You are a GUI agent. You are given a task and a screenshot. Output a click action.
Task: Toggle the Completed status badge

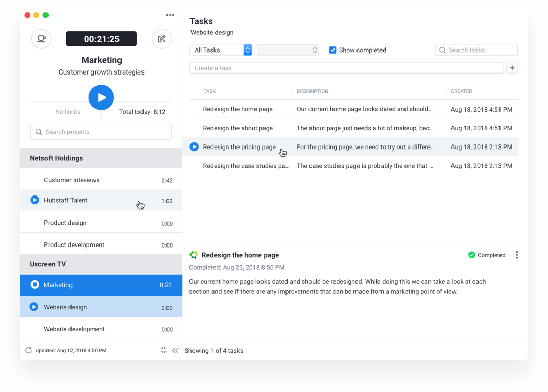coord(487,255)
